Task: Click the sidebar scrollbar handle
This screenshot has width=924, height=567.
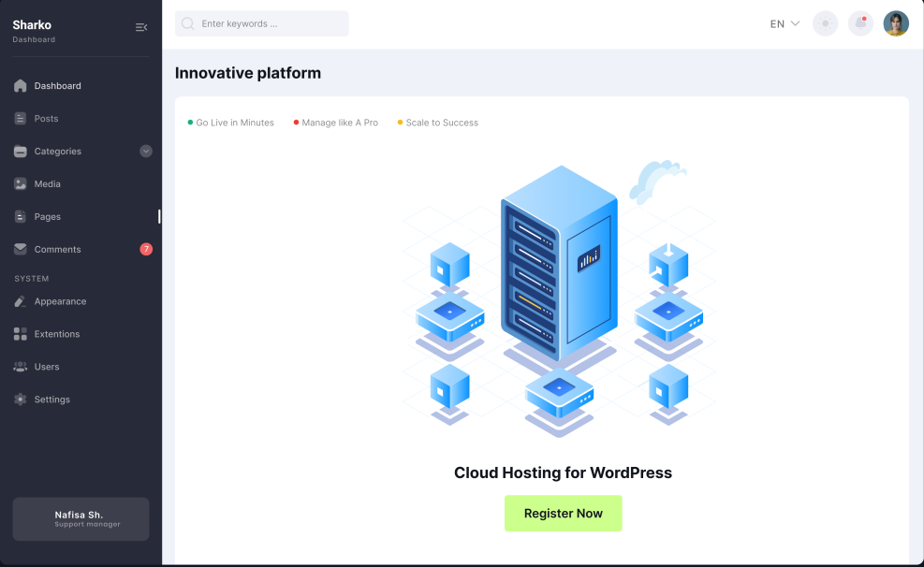Action: 159,217
